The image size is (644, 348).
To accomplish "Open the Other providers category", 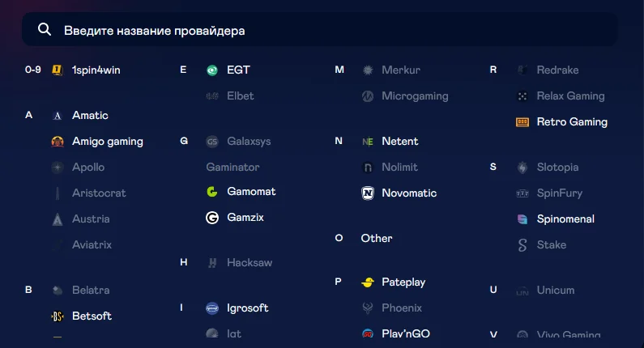I will pos(376,238).
